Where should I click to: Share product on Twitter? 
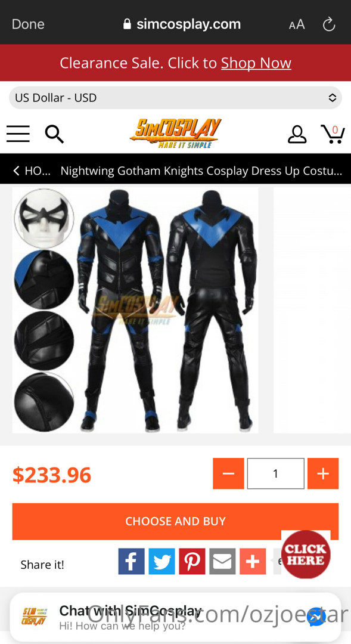161,561
